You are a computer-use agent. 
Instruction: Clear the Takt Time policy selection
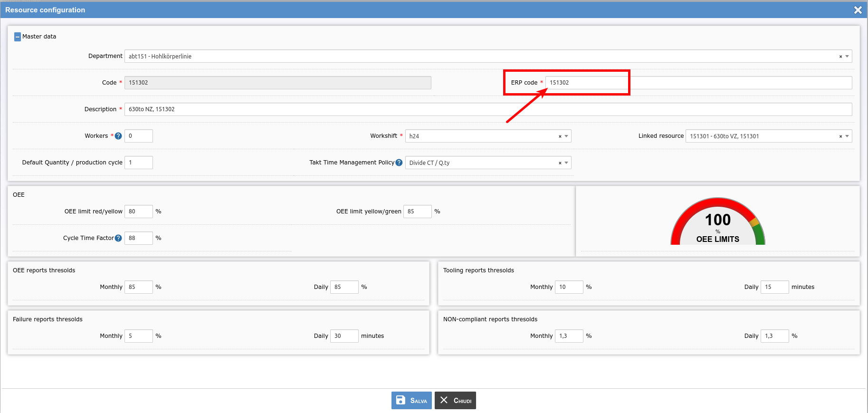pyautogui.click(x=560, y=163)
